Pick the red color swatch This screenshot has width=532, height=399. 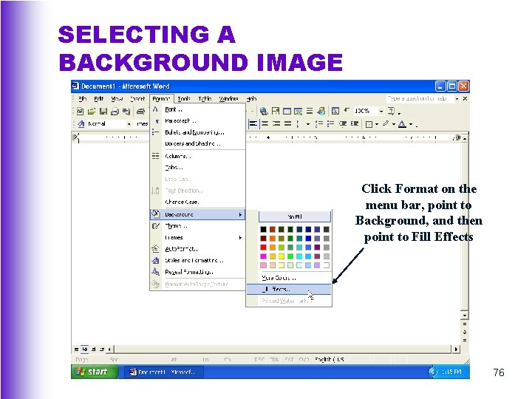pyautogui.click(x=264, y=248)
